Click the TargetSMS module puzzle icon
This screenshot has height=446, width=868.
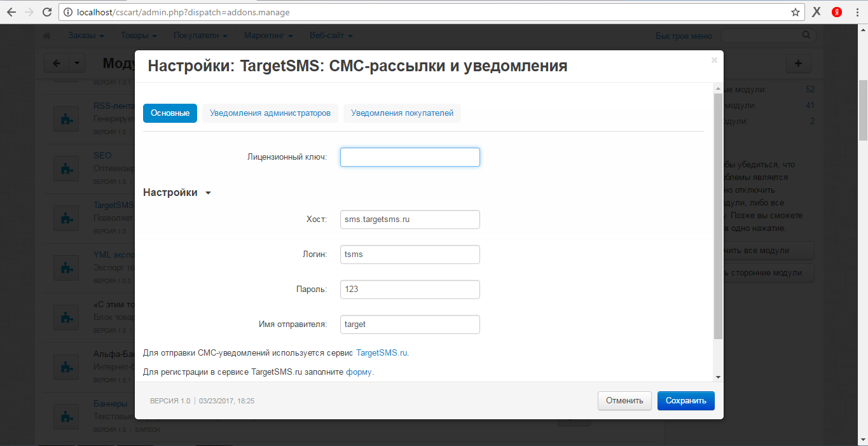coord(65,218)
